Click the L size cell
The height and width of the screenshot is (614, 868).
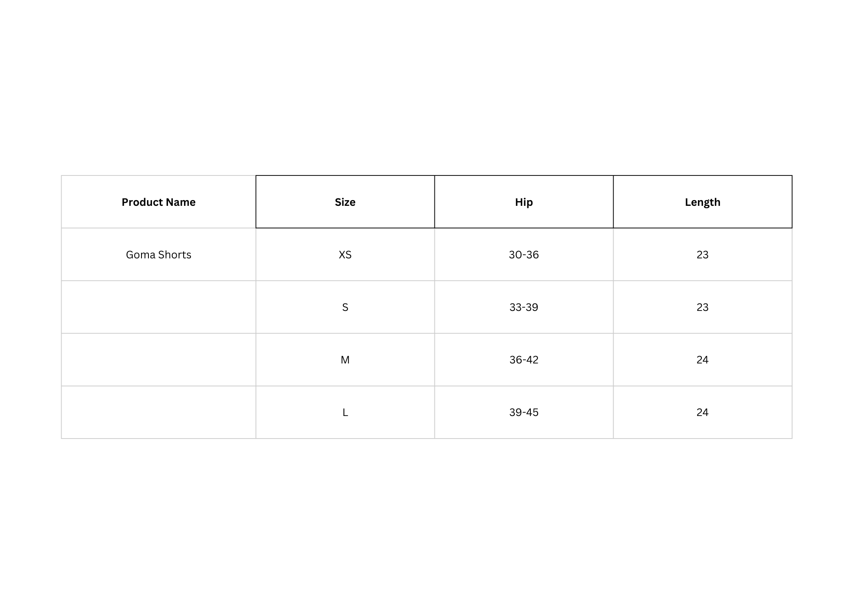tap(345, 412)
